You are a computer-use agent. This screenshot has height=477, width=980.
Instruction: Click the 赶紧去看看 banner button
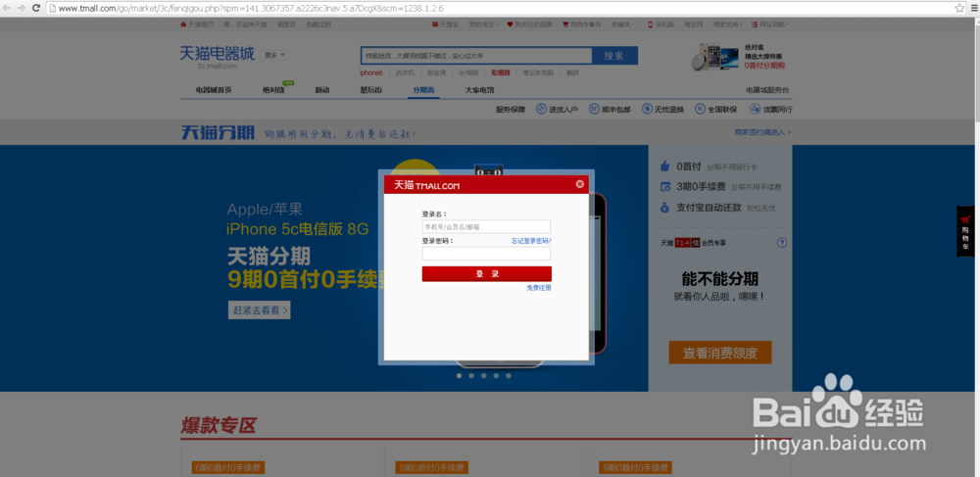(x=260, y=310)
